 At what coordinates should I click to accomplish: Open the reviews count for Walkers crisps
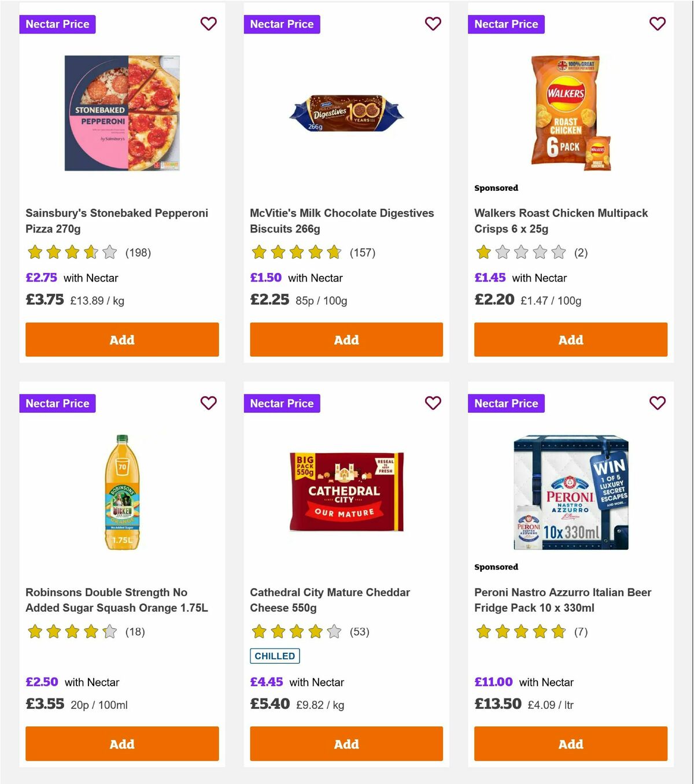coord(581,253)
